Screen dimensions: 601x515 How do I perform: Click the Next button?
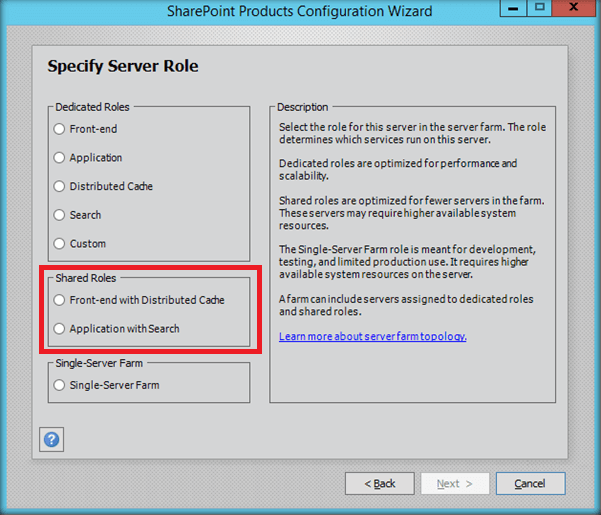click(455, 484)
